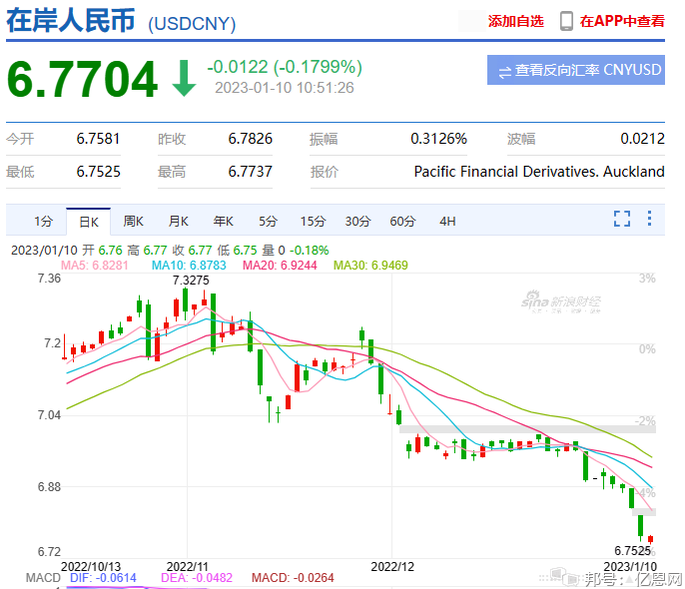Switch to the 30分 chart tab
The image size is (685, 589).
pos(358,222)
